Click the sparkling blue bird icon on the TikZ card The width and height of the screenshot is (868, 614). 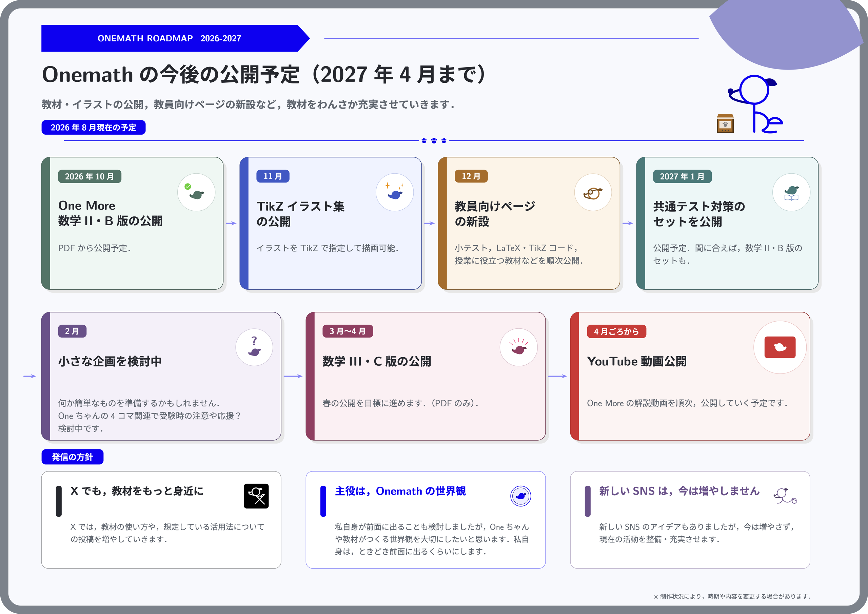point(394,192)
